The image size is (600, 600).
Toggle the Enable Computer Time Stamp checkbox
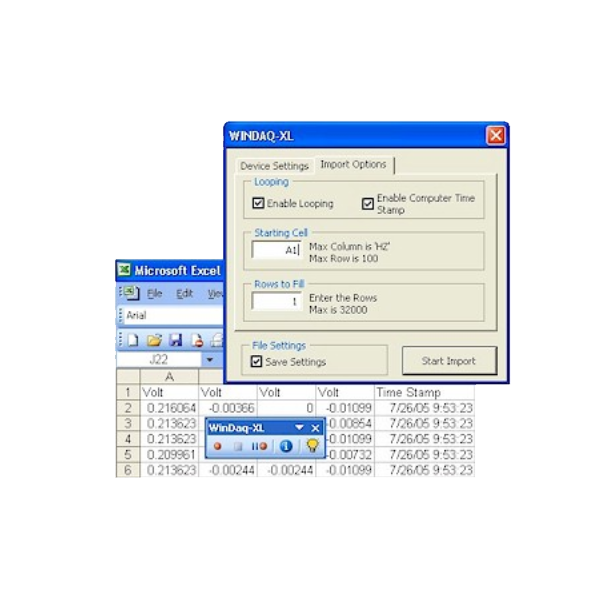pyautogui.click(x=368, y=203)
